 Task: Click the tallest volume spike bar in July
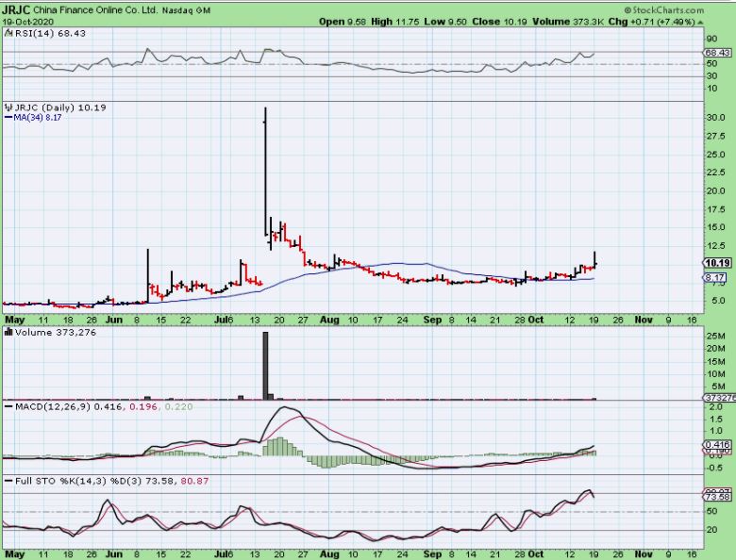click(266, 366)
